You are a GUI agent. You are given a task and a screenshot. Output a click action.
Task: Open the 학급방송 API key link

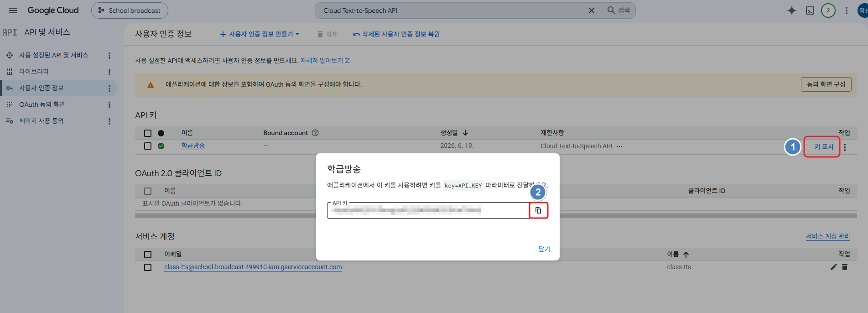[x=193, y=146]
